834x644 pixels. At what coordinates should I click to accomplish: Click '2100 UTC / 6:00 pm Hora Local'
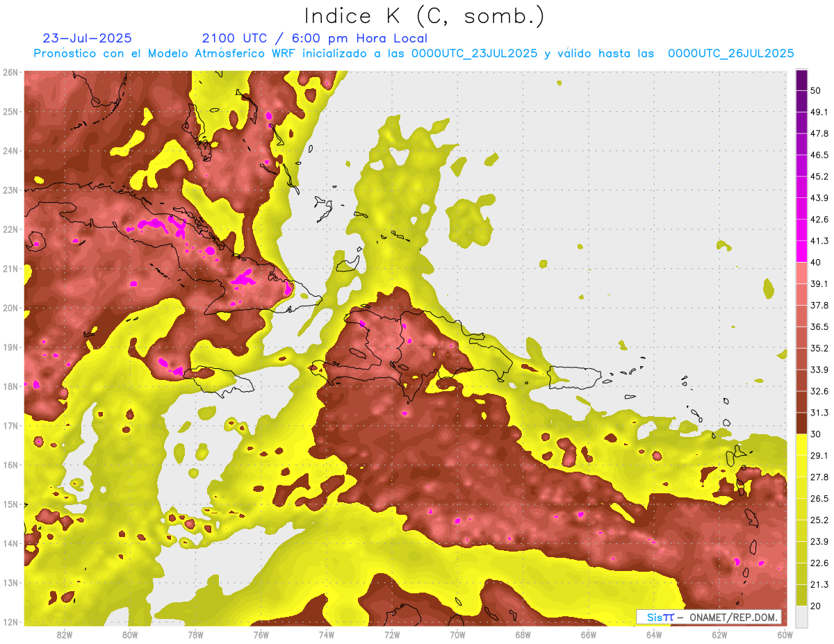pos(314,38)
